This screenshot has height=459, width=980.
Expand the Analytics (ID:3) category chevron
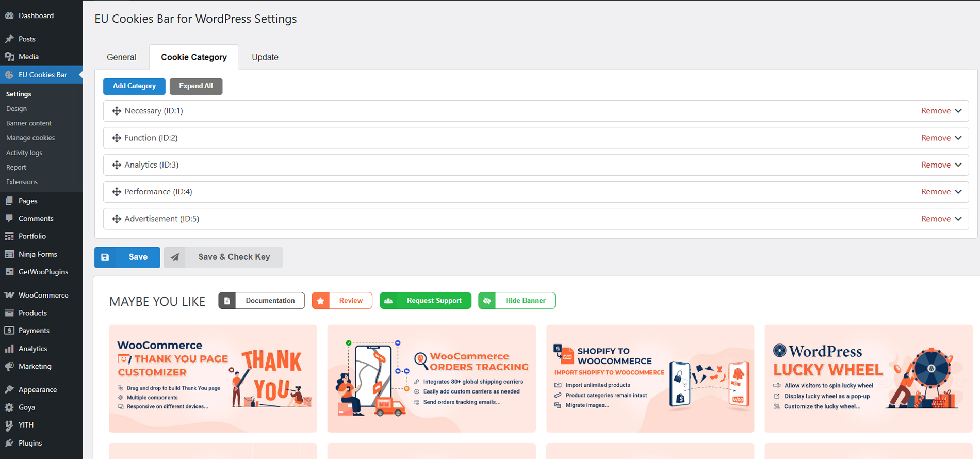[958, 165]
